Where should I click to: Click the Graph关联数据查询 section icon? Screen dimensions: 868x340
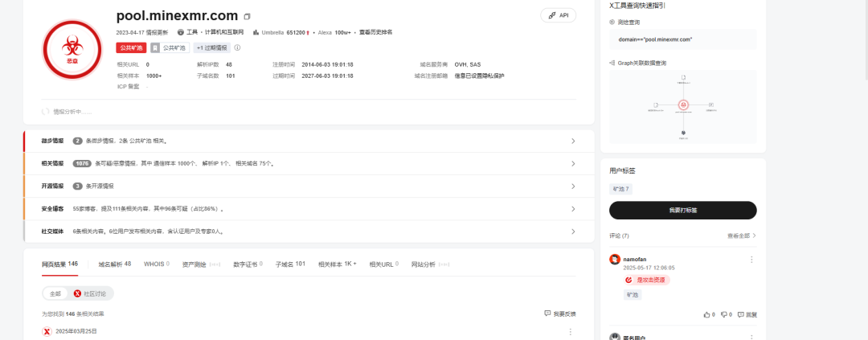click(612, 63)
